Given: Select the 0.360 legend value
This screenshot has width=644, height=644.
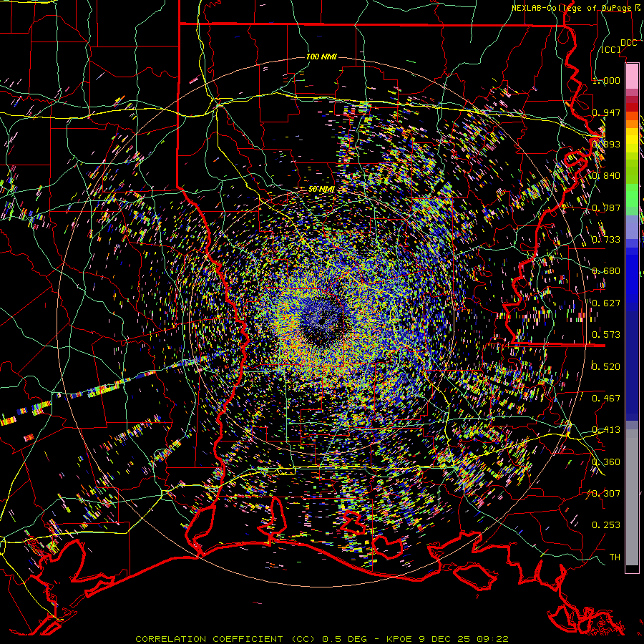Looking at the screenshot, I should point(606,462).
